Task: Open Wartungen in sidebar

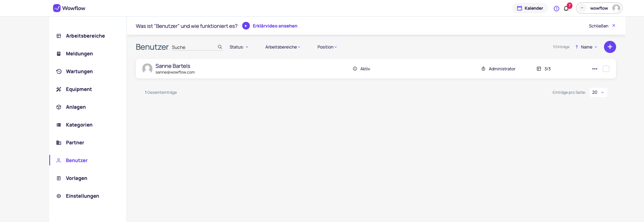Action: click(x=79, y=72)
